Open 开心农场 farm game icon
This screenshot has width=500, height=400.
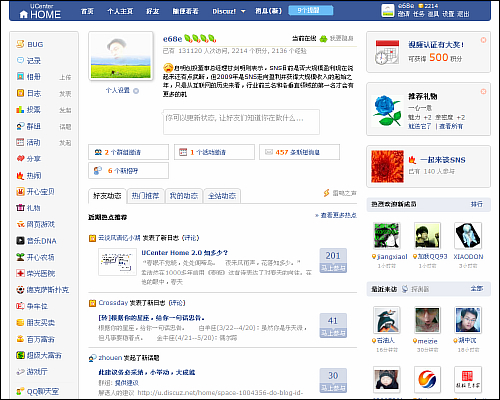(20, 257)
